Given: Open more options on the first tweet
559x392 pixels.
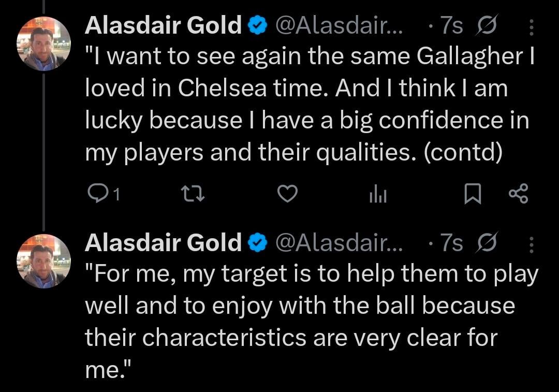Looking at the screenshot, I should click(x=532, y=26).
